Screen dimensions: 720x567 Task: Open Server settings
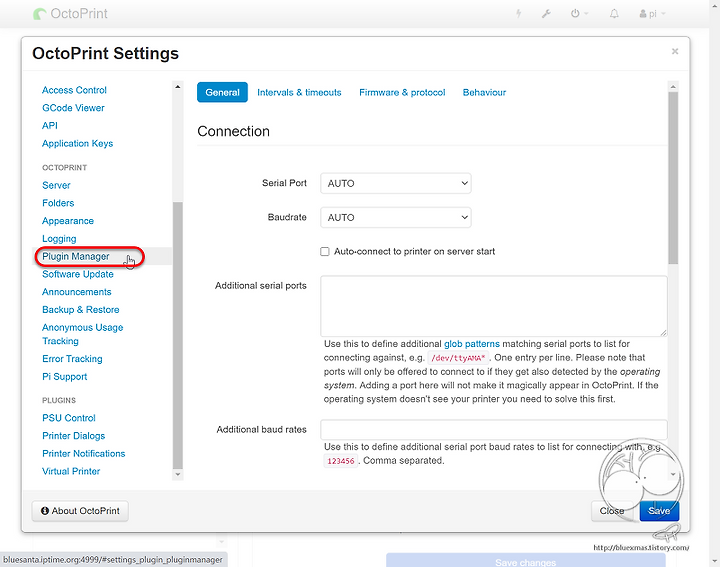[56, 185]
